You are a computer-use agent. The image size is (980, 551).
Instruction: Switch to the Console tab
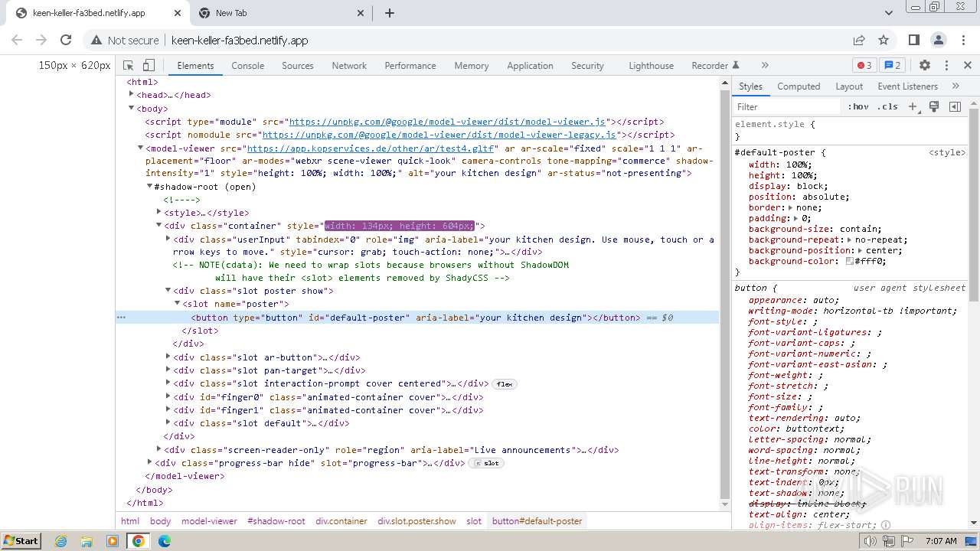tap(248, 66)
